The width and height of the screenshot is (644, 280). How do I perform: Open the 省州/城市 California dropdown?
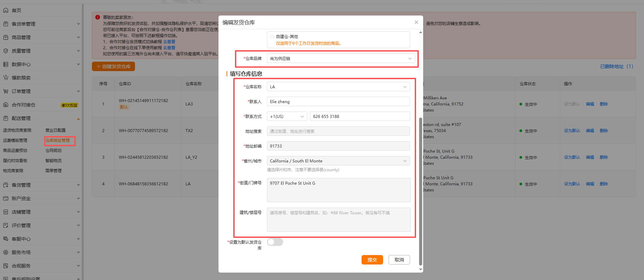[x=338, y=161]
